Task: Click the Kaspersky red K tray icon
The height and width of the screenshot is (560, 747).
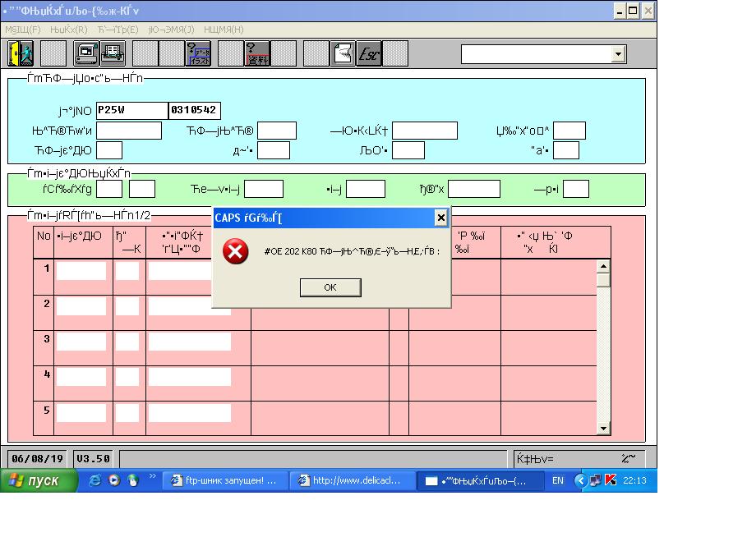Action: coord(611,480)
